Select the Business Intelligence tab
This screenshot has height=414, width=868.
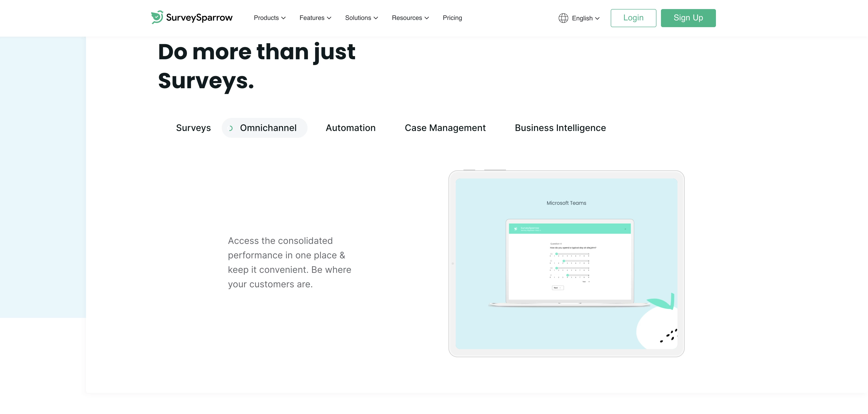tap(560, 128)
